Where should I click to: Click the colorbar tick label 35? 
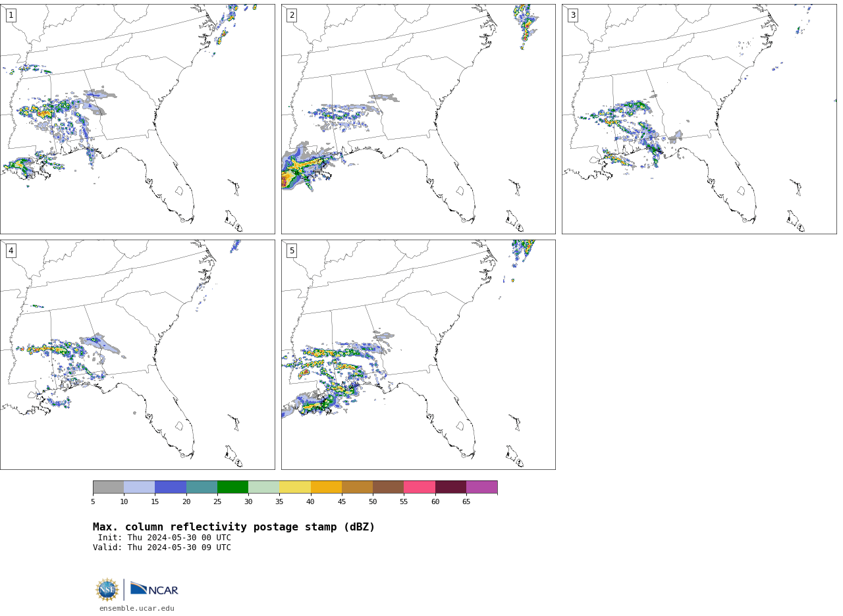(279, 502)
